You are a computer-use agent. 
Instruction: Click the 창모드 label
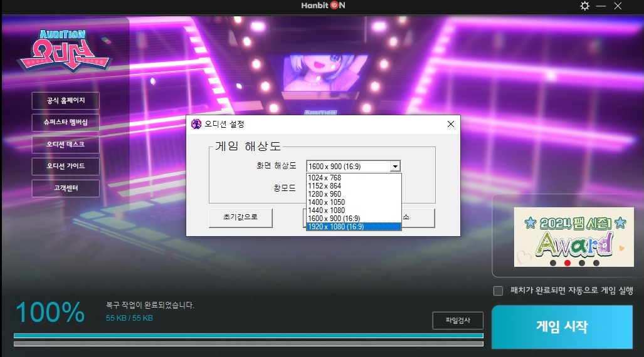point(285,188)
